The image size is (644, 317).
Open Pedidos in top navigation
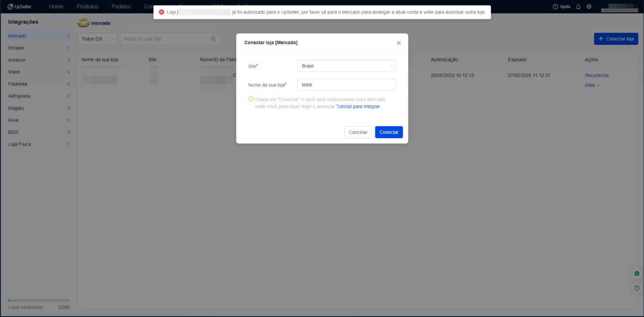pyautogui.click(x=121, y=7)
